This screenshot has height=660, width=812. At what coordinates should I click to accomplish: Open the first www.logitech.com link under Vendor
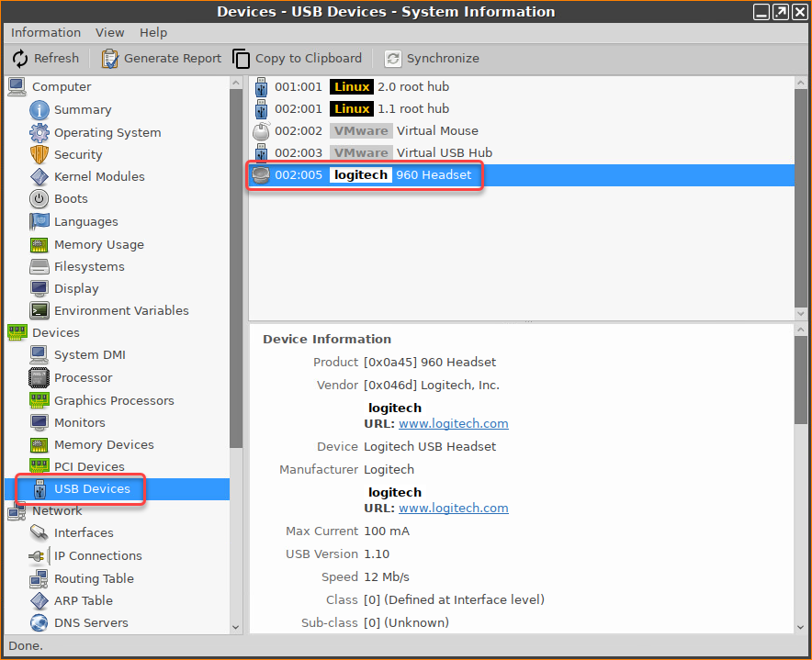coord(453,424)
